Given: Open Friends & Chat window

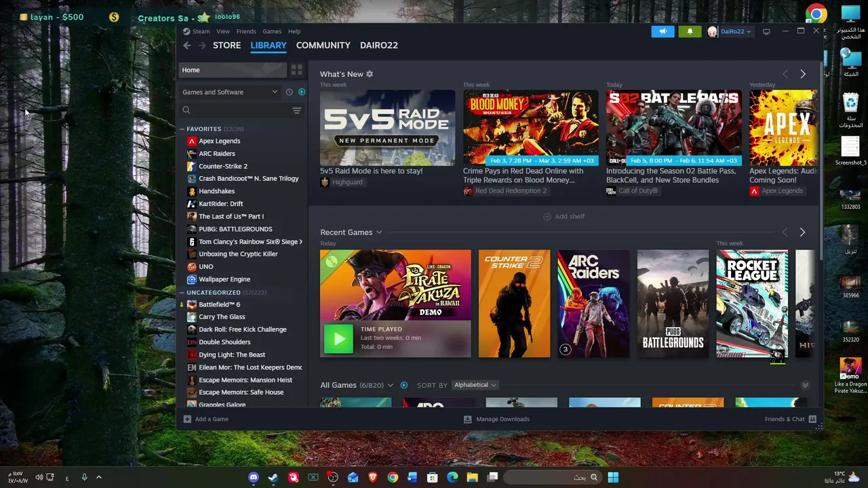Looking at the screenshot, I should [790, 419].
